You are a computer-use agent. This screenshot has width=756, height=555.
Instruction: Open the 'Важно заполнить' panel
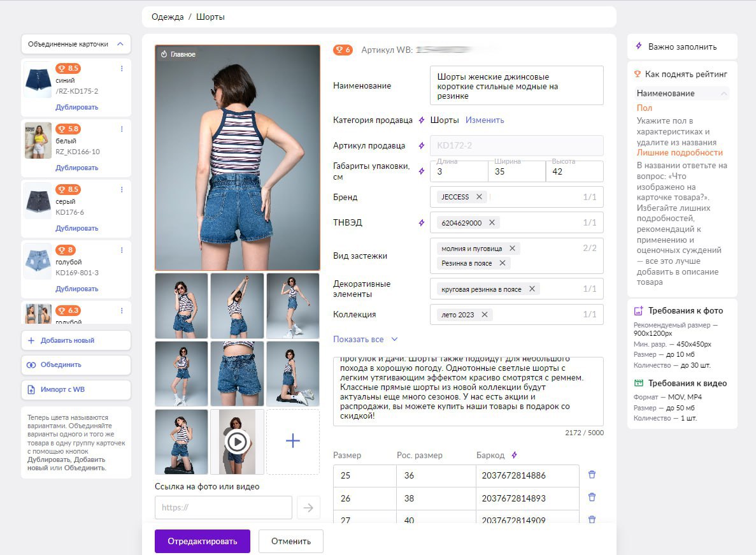[681, 47]
